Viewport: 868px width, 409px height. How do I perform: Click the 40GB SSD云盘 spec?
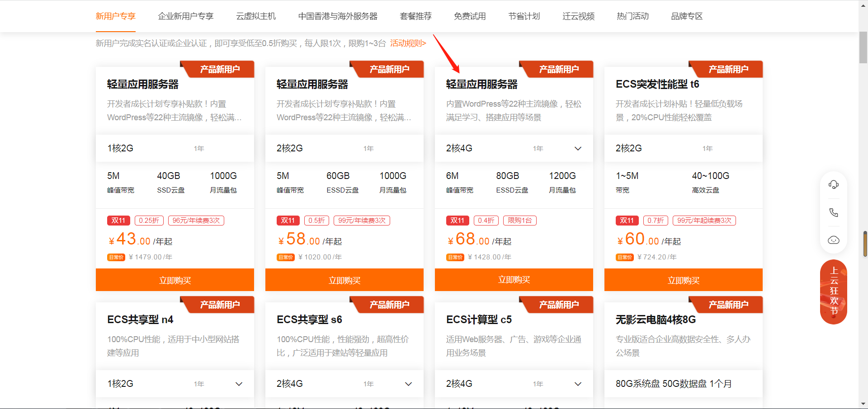pos(170,182)
